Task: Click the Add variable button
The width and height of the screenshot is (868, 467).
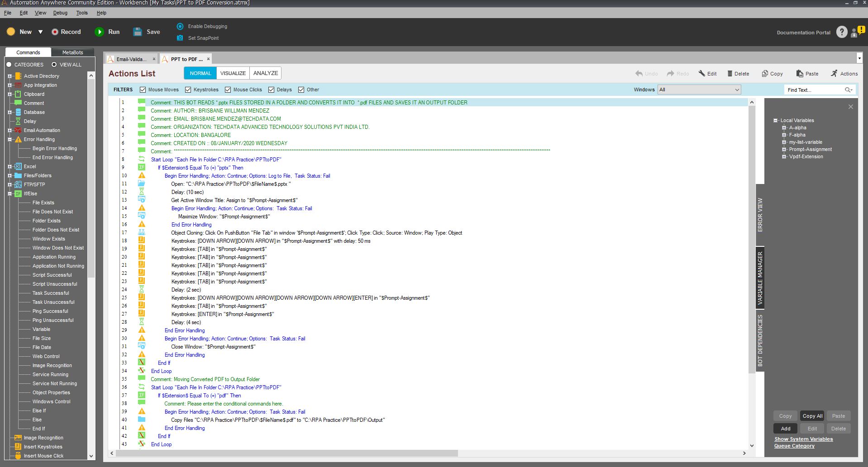Action: (785, 429)
